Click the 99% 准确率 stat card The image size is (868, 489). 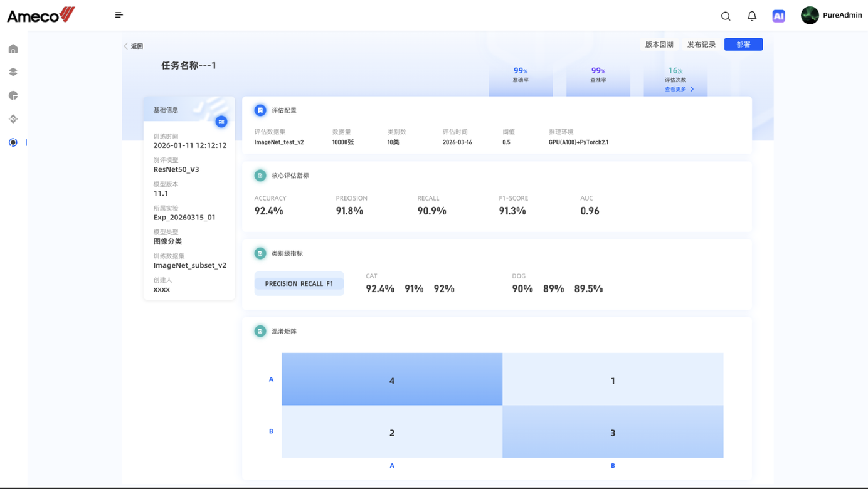point(521,79)
